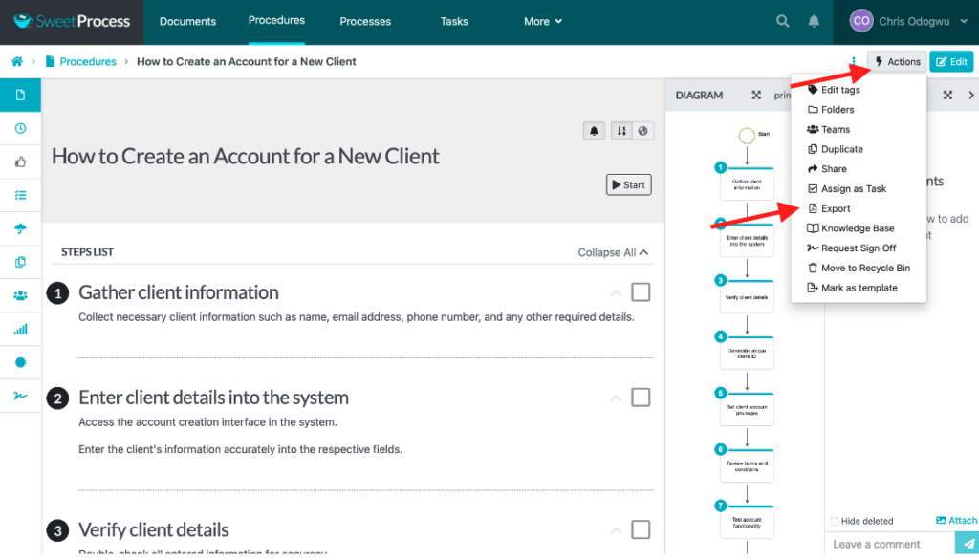Check the Gather client information step checkbox

point(641,292)
